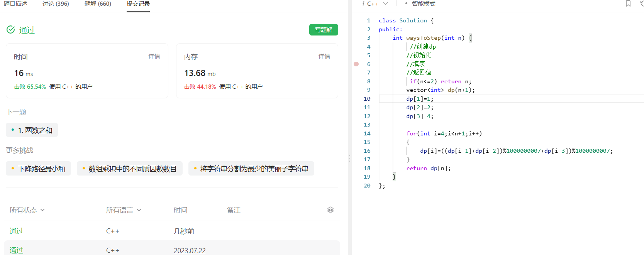644x255 pixels.
Task: Open the C++ language dropdown in editor
Action: point(377,4)
